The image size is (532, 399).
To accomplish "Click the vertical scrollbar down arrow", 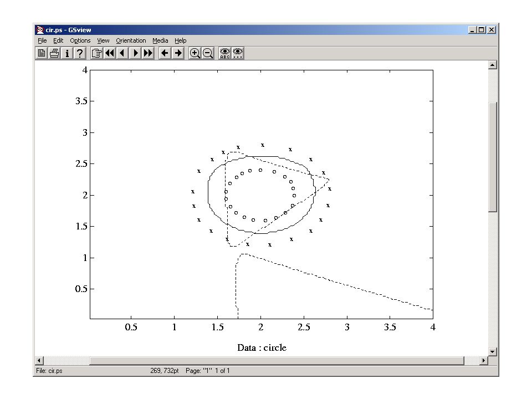I will coord(493,352).
